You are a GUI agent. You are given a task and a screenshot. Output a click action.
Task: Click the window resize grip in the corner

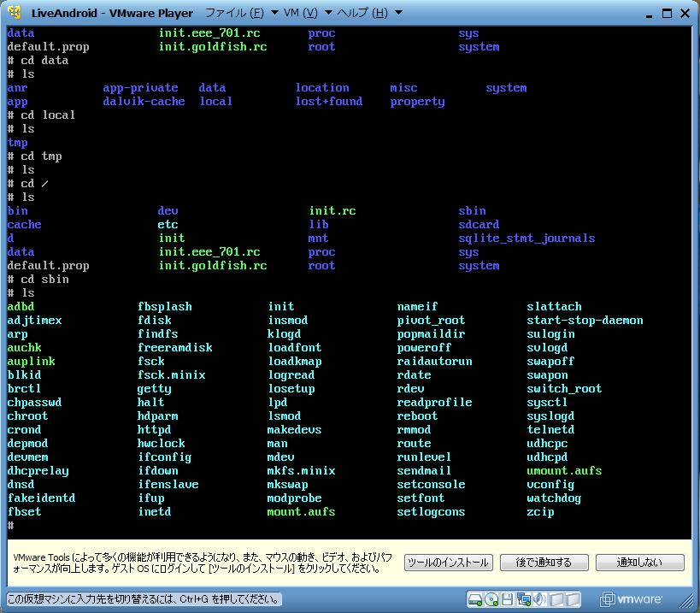[686, 601]
